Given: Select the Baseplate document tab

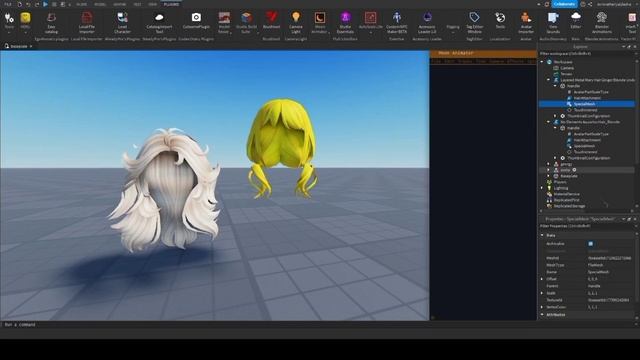Looking at the screenshot, I should [18, 46].
